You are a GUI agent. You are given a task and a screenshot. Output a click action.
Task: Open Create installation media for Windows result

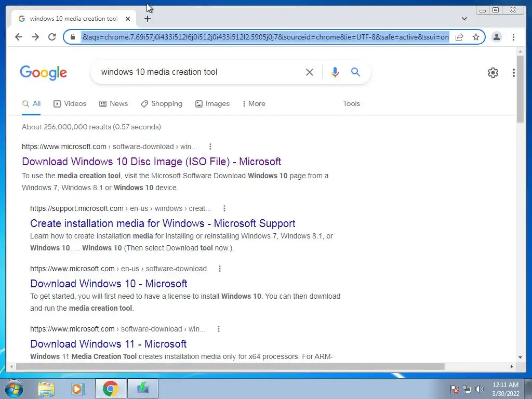(x=163, y=223)
